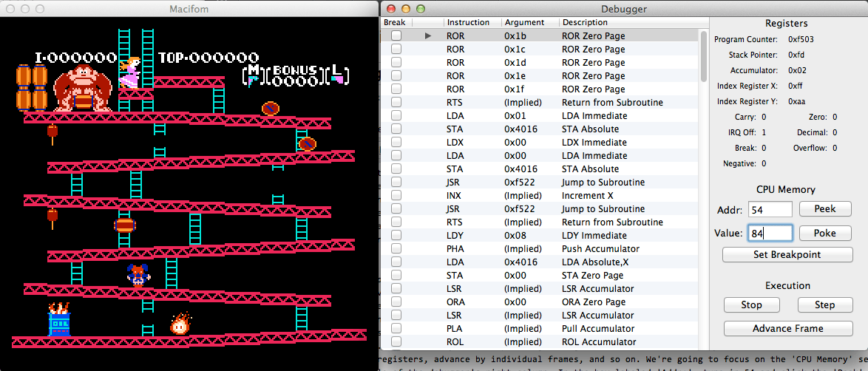Click Donkey Kong sprite in Macifom window
This screenshot has width=868, height=371.
pyautogui.click(x=81, y=87)
